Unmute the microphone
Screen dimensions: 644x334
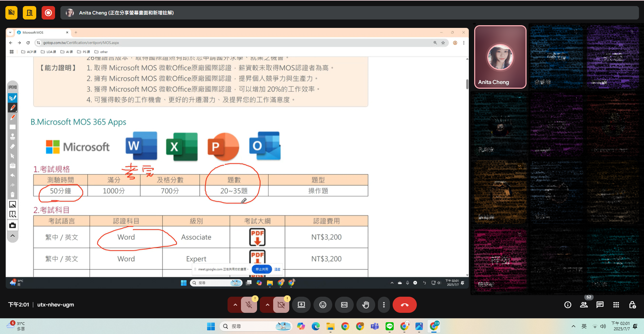tap(249, 304)
